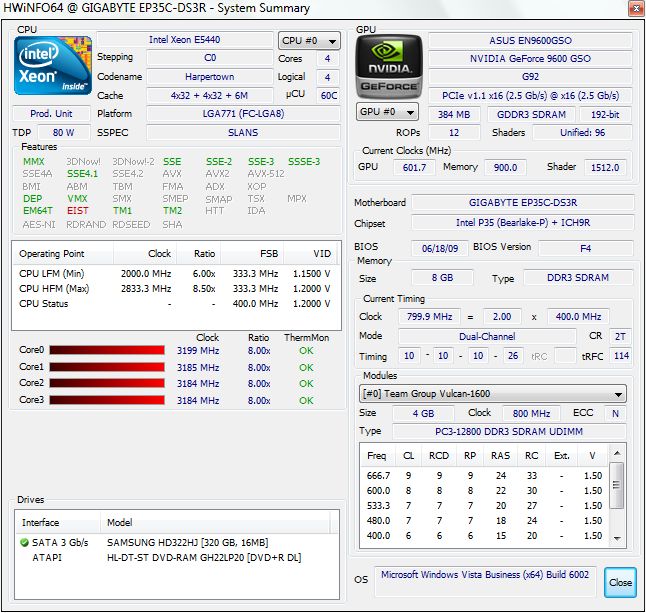
Task: Click the SSE4.1 feature label
Action: tap(82, 174)
